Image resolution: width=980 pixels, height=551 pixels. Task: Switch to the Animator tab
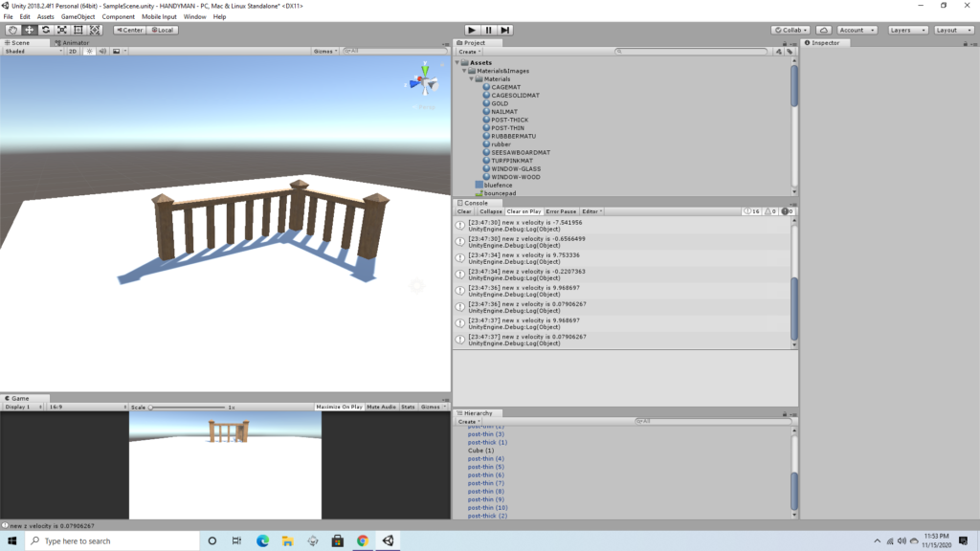(x=75, y=42)
